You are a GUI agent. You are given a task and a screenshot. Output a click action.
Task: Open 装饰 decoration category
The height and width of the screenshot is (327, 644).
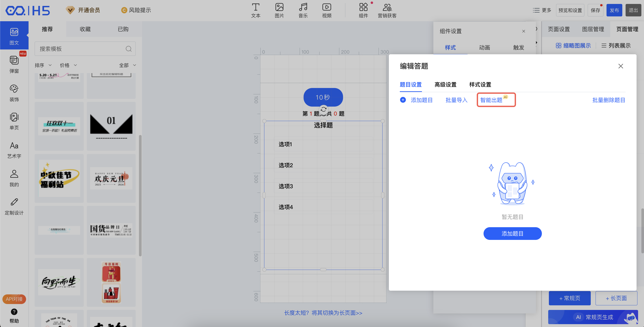pyautogui.click(x=14, y=93)
